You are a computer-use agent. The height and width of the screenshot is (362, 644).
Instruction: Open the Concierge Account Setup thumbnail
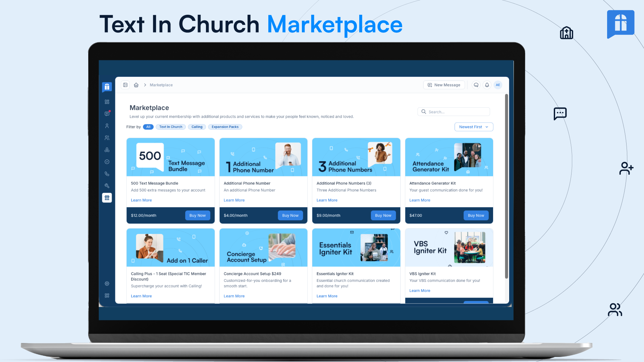[263, 248]
